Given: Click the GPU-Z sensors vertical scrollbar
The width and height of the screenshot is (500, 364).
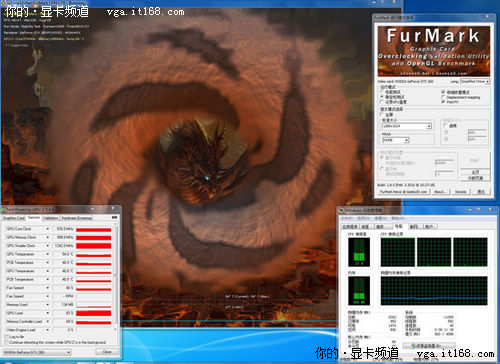Looking at the screenshot, I should tap(115, 277).
